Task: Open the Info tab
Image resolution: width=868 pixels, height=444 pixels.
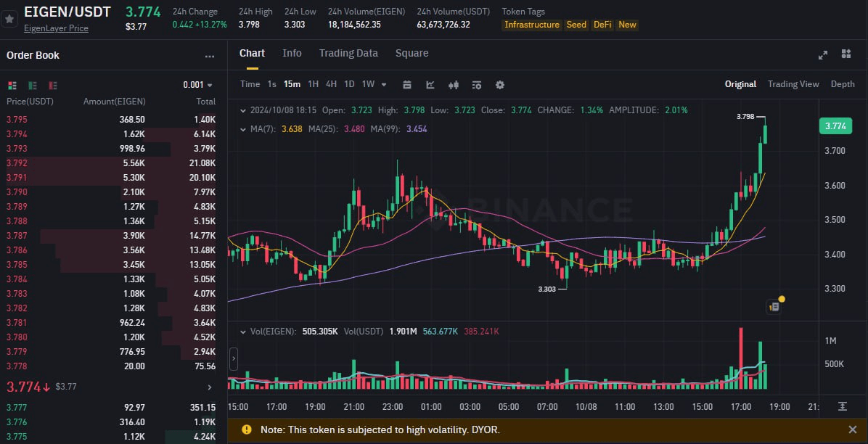Action: pyautogui.click(x=292, y=53)
